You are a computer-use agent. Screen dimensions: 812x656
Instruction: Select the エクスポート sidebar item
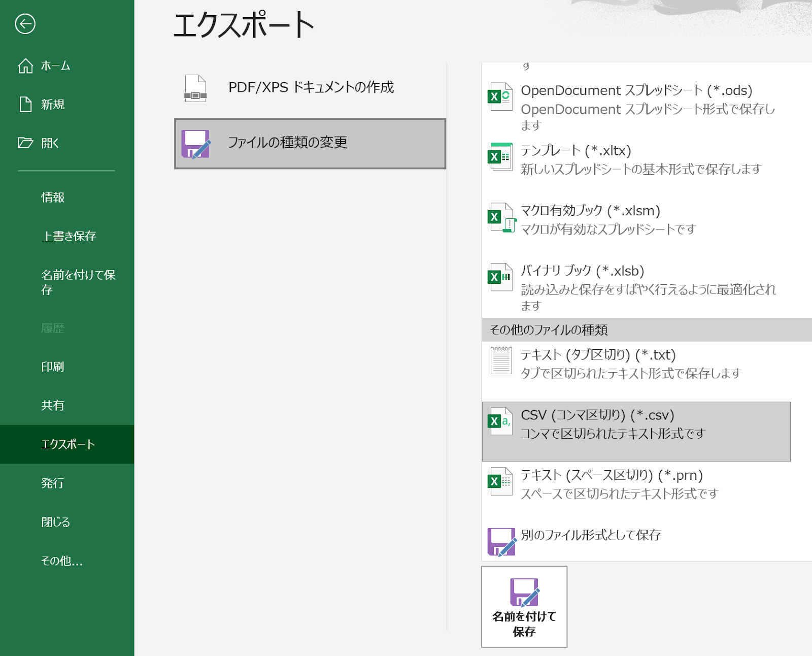coord(67,444)
